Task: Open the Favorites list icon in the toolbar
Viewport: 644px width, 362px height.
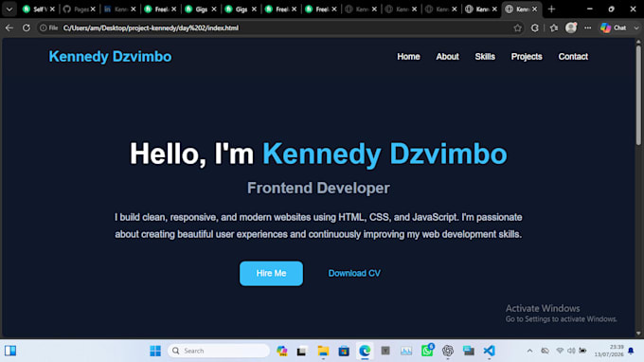Action: click(x=554, y=27)
